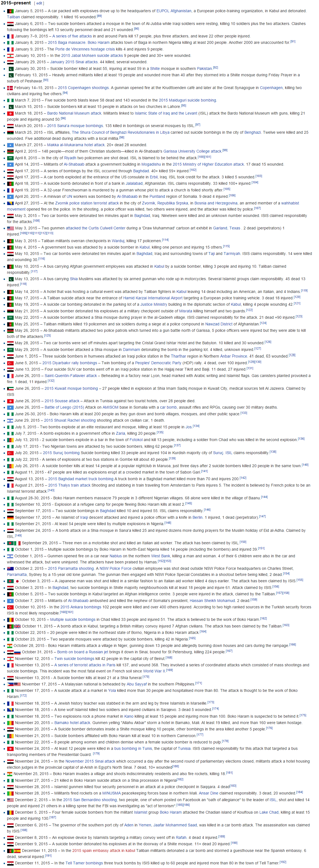This screenshot has width=319, height=868.
Task: Open attacked the Curtis Culwell Center link
Action: coord(95,229)
